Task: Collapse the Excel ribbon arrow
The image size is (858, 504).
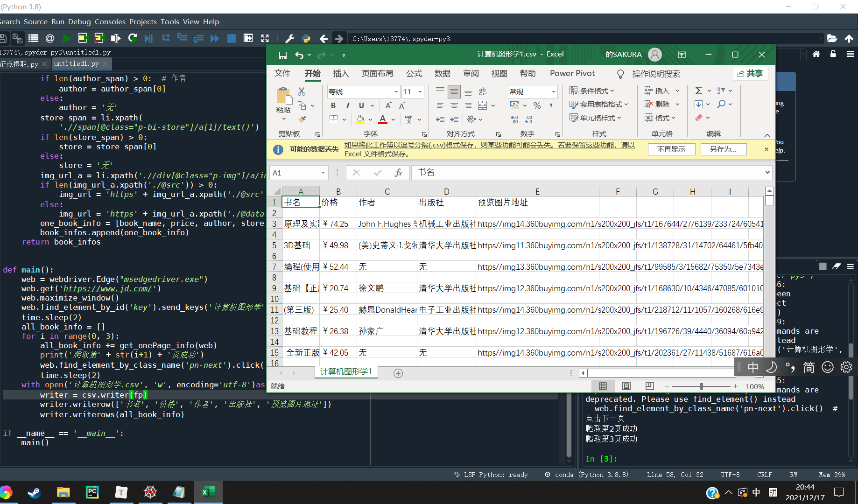Action: click(x=767, y=135)
